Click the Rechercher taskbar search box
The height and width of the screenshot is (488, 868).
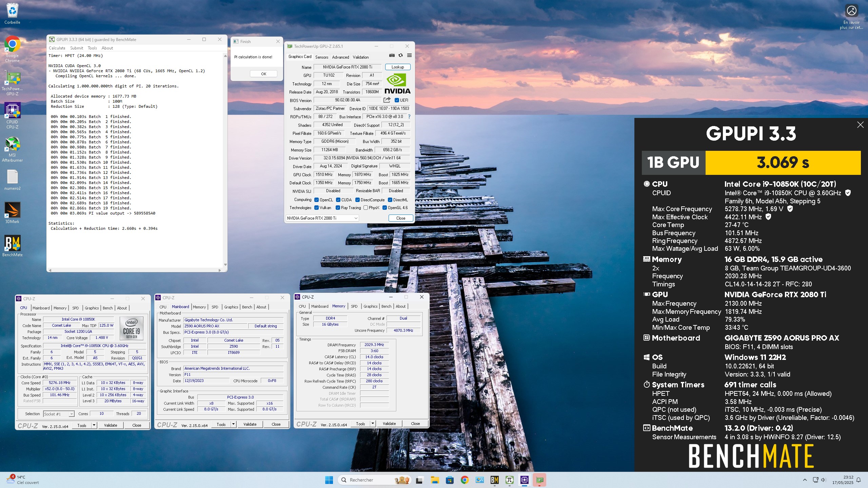(x=374, y=480)
